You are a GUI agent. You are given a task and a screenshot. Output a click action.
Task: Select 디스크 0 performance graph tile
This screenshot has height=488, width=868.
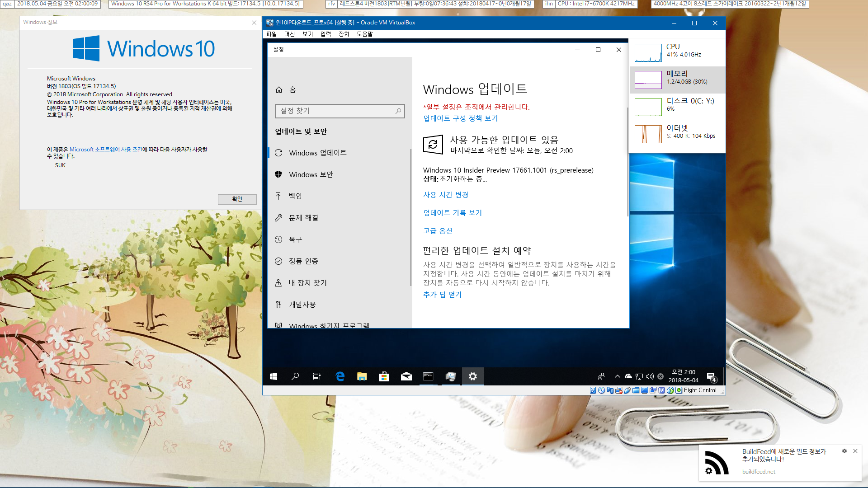coord(678,107)
